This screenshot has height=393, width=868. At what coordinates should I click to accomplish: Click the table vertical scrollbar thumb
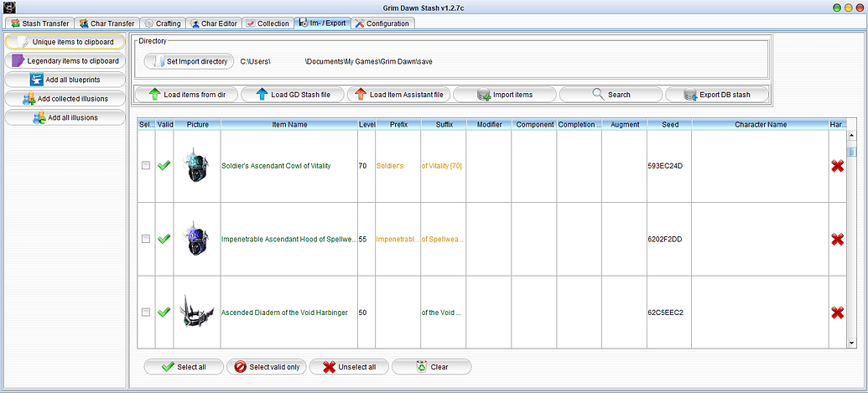click(x=852, y=152)
